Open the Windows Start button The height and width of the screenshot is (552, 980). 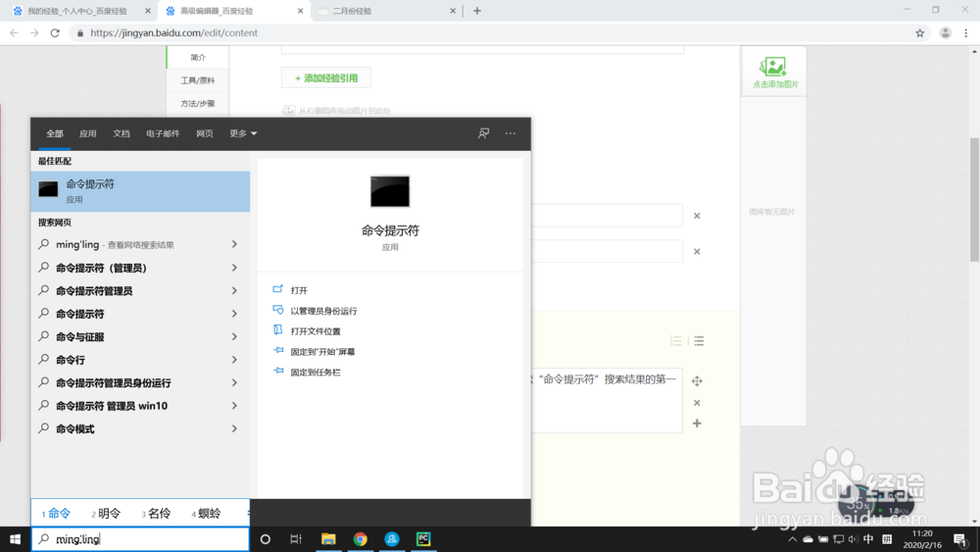[x=15, y=539]
